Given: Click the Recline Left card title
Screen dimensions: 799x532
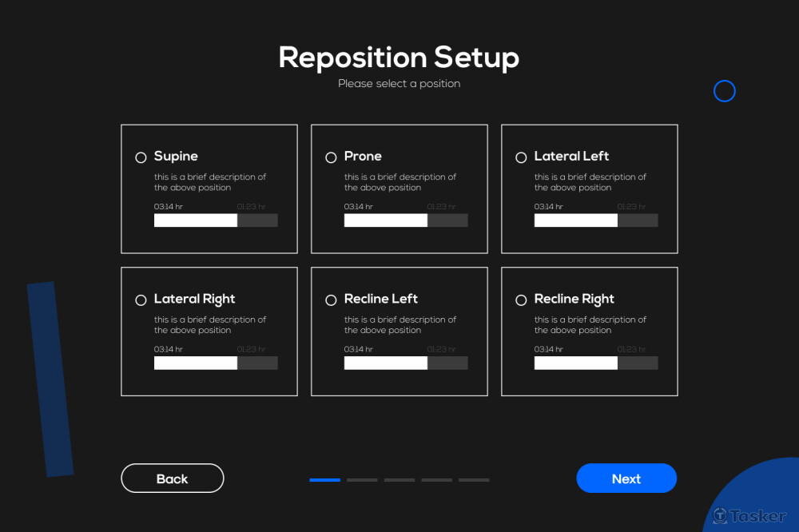Looking at the screenshot, I should click(x=381, y=299).
